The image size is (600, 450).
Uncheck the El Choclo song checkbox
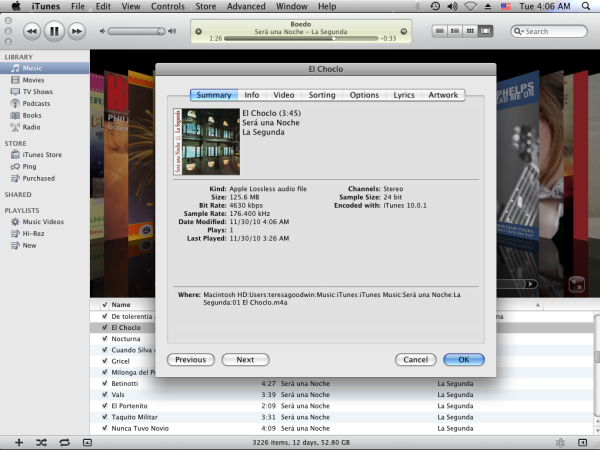pyautogui.click(x=105, y=328)
